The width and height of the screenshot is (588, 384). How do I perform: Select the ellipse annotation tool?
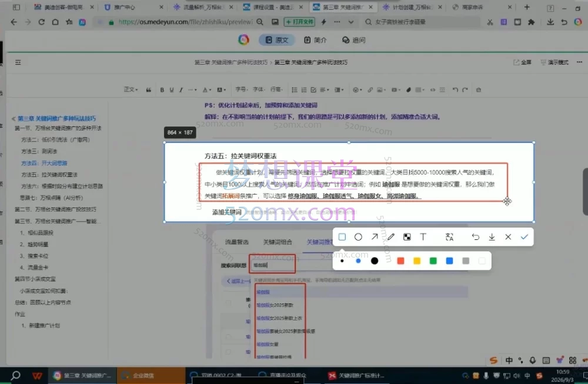click(x=358, y=237)
